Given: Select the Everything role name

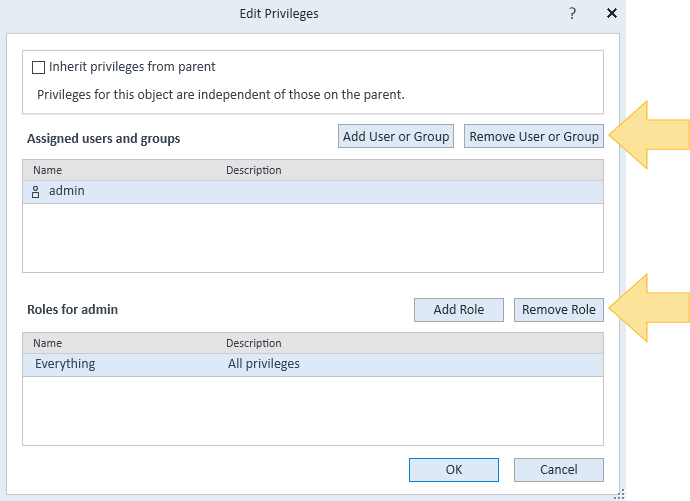Looking at the screenshot, I should coord(65,364).
